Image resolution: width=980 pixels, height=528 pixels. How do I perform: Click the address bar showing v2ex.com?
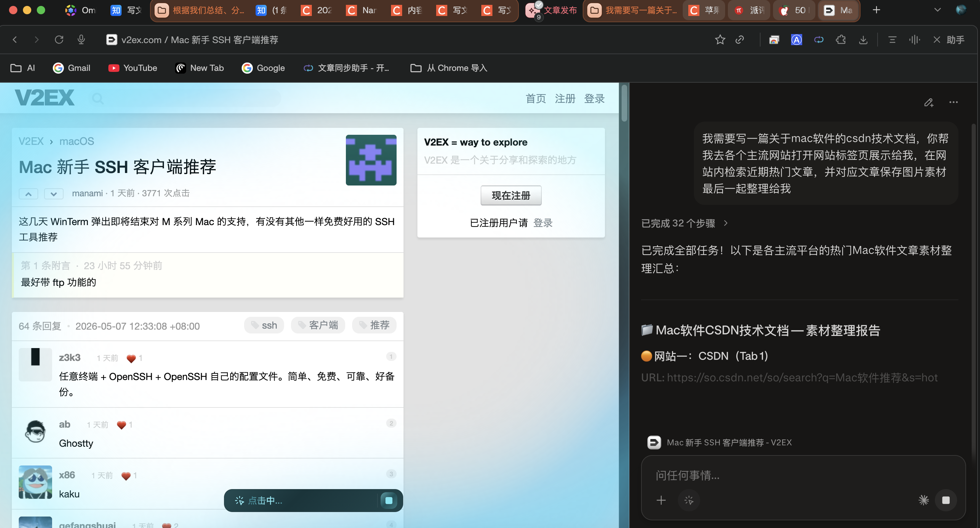200,40
